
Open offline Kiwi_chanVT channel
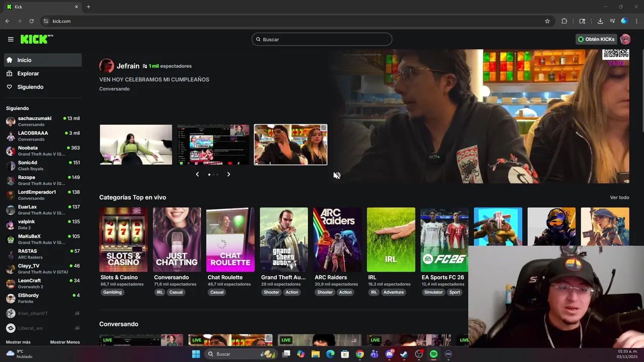coord(43,313)
